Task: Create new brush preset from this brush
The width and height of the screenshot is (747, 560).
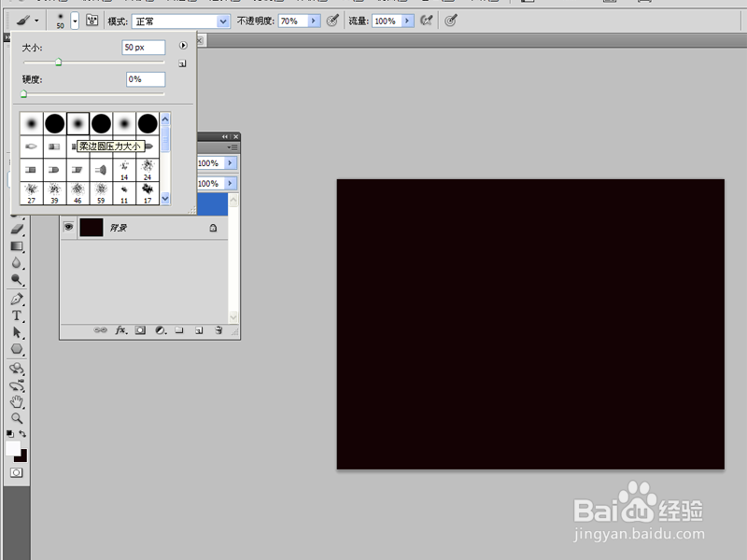Action: click(182, 63)
